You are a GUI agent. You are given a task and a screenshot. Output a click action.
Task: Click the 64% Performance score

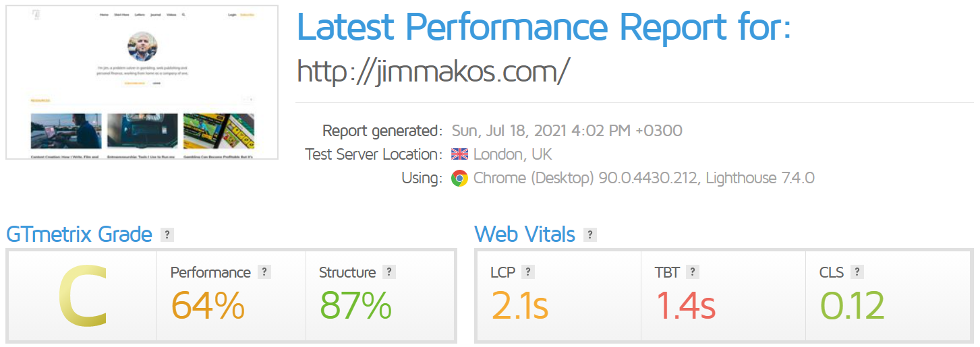pos(208,305)
